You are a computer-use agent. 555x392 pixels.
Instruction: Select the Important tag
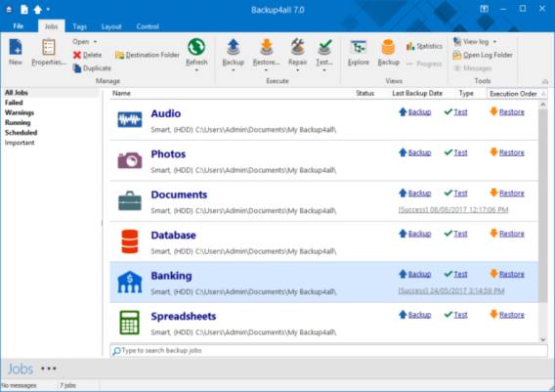[x=20, y=143]
